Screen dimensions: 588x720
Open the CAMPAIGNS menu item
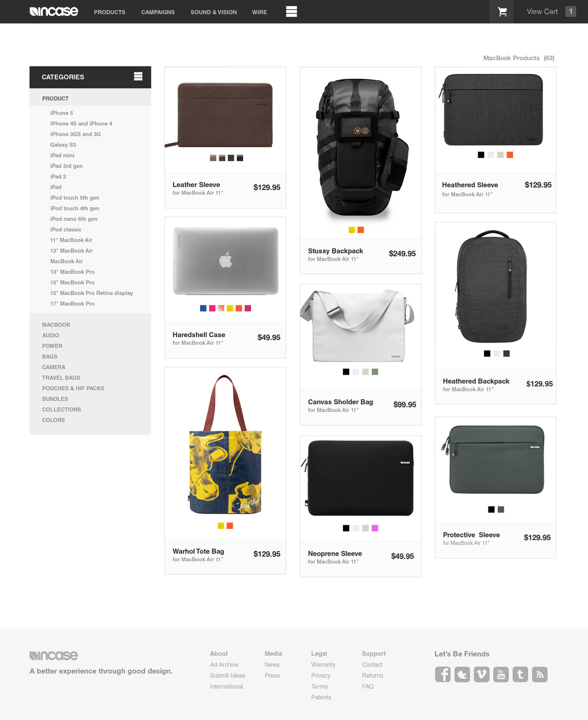click(x=158, y=12)
